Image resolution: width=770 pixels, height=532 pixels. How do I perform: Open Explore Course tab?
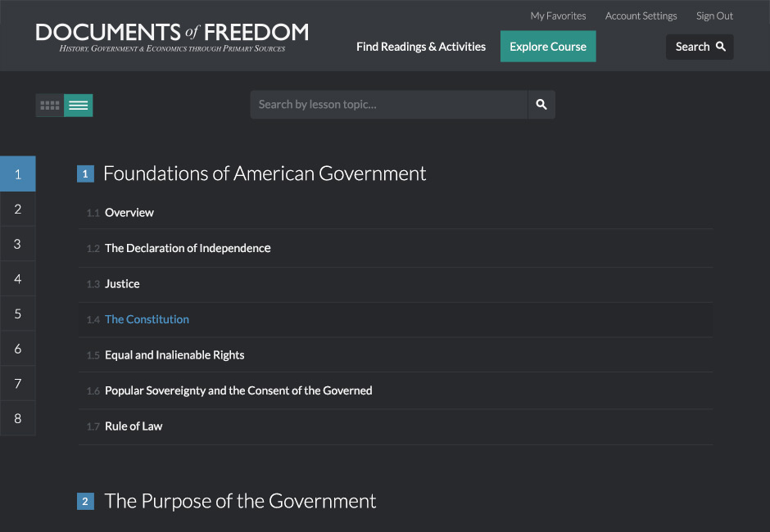[548, 47]
